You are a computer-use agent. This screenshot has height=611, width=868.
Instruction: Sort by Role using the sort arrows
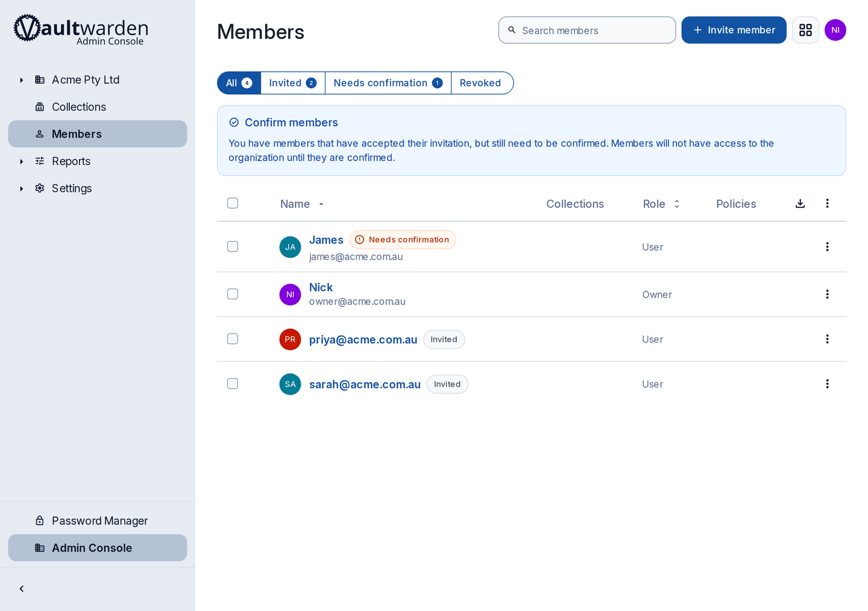677,204
